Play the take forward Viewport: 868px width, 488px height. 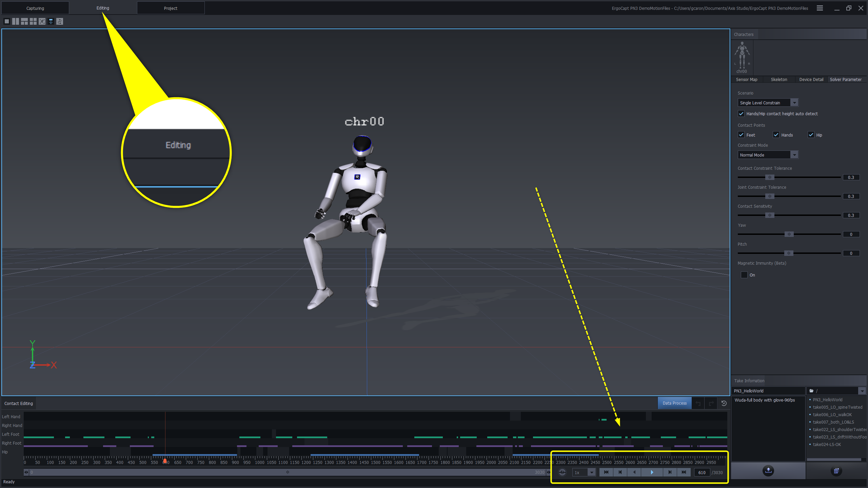pyautogui.click(x=652, y=472)
